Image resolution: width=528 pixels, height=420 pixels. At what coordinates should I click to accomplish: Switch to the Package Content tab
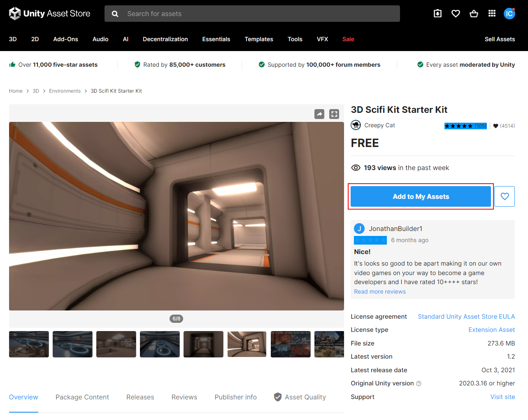point(82,397)
